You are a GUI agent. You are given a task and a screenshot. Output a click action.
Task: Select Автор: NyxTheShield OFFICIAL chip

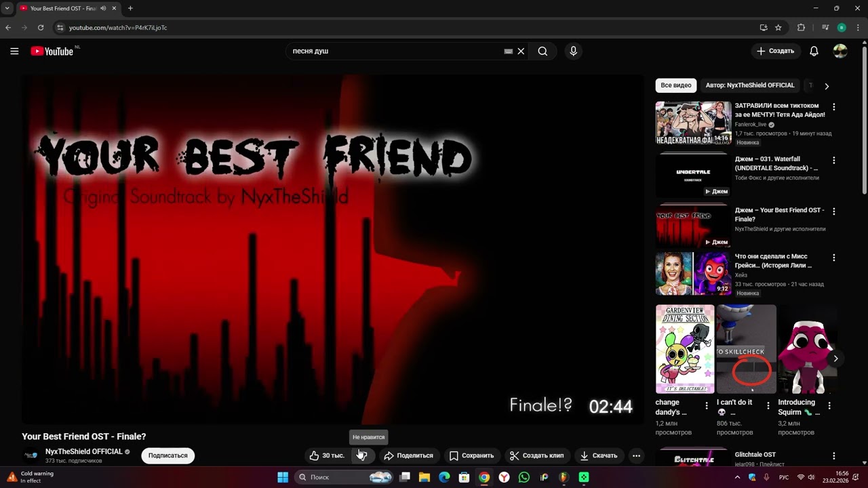click(750, 85)
